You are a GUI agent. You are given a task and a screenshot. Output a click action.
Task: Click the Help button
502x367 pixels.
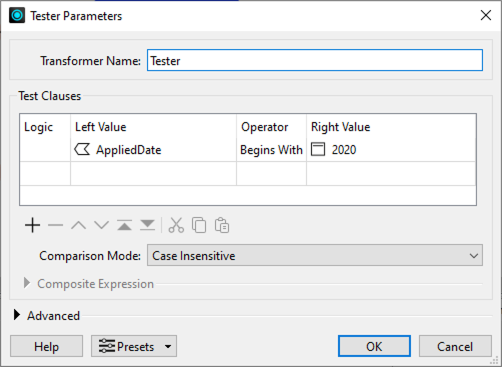click(46, 346)
